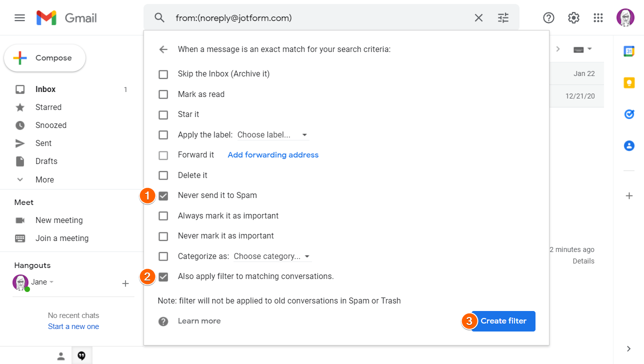Open Google Calendar side panel
This screenshot has height=364, width=644.
(629, 51)
